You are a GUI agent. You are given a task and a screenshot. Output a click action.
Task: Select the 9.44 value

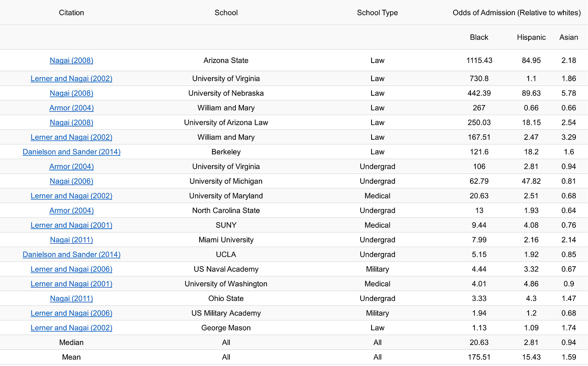tap(479, 225)
